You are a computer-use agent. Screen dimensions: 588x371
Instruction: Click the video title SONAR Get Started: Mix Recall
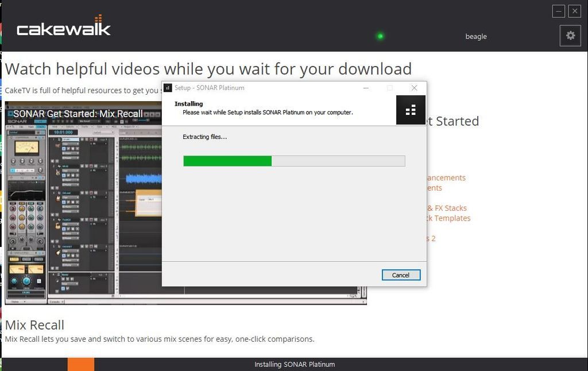[78, 114]
